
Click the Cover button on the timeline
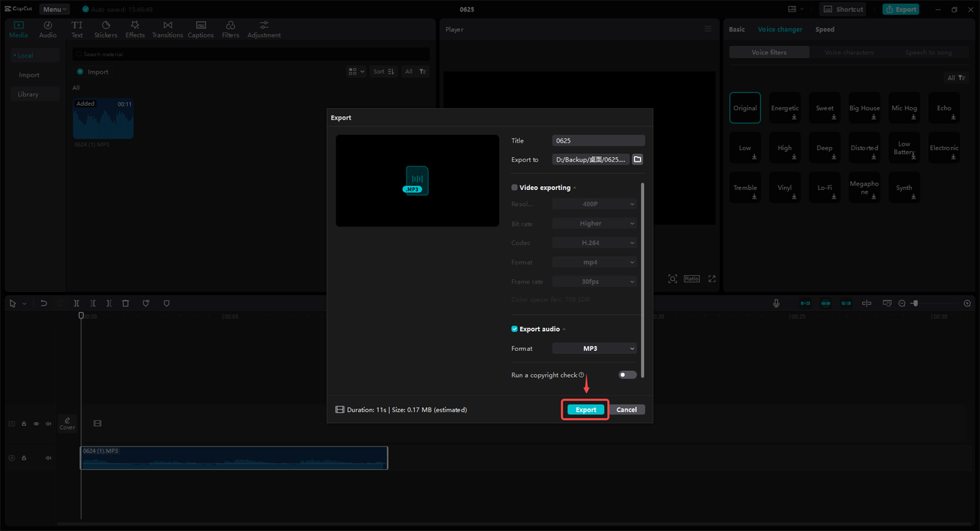coord(67,423)
